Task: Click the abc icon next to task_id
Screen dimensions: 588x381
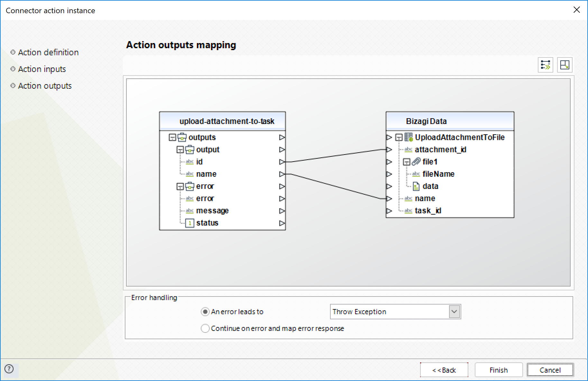Action: 409,211
